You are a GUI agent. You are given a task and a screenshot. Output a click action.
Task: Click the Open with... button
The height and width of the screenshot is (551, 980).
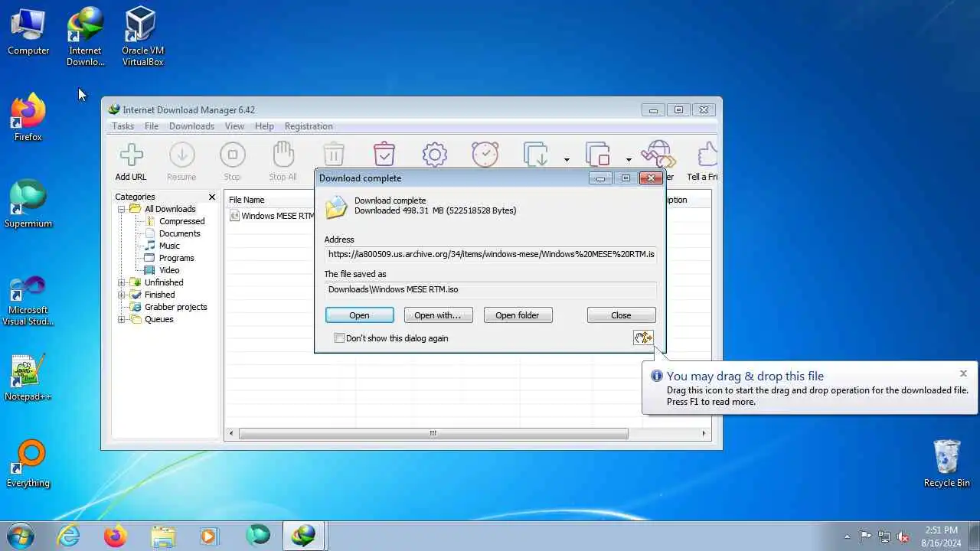click(x=438, y=315)
